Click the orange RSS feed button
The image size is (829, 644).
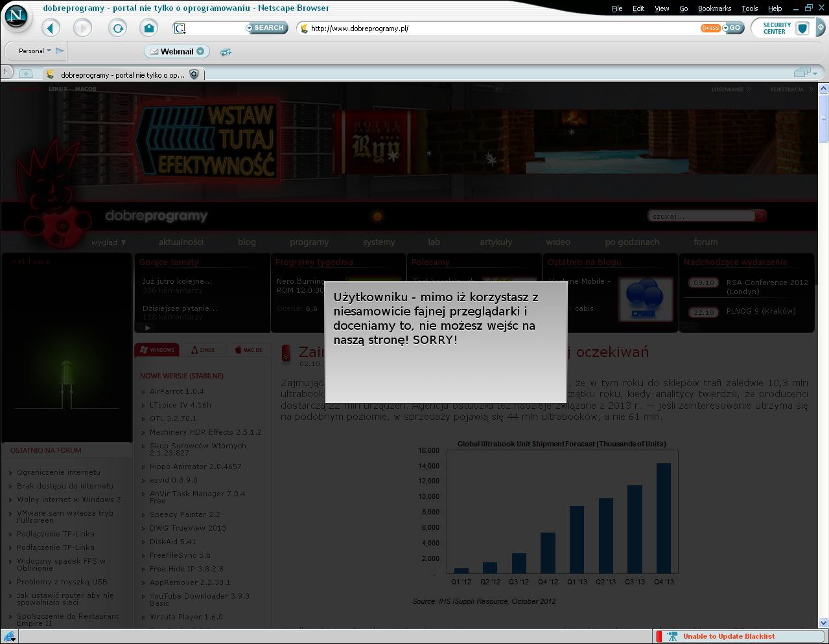tap(710, 28)
